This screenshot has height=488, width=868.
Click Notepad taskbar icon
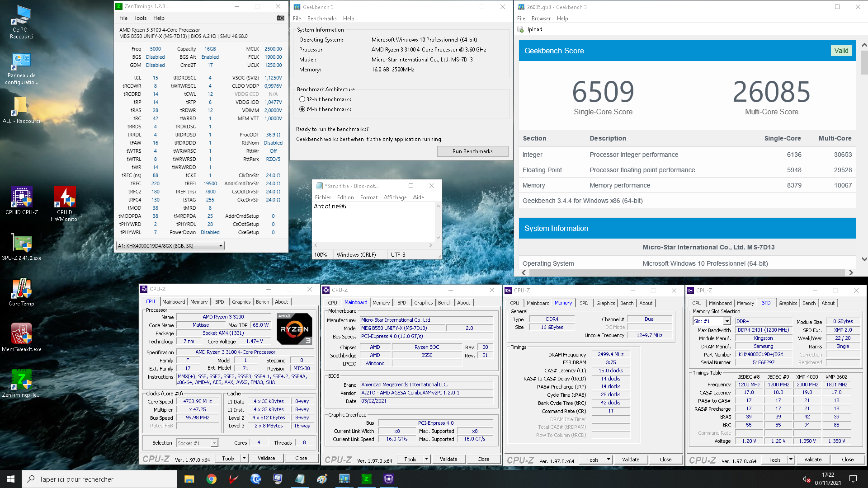(300, 479)
